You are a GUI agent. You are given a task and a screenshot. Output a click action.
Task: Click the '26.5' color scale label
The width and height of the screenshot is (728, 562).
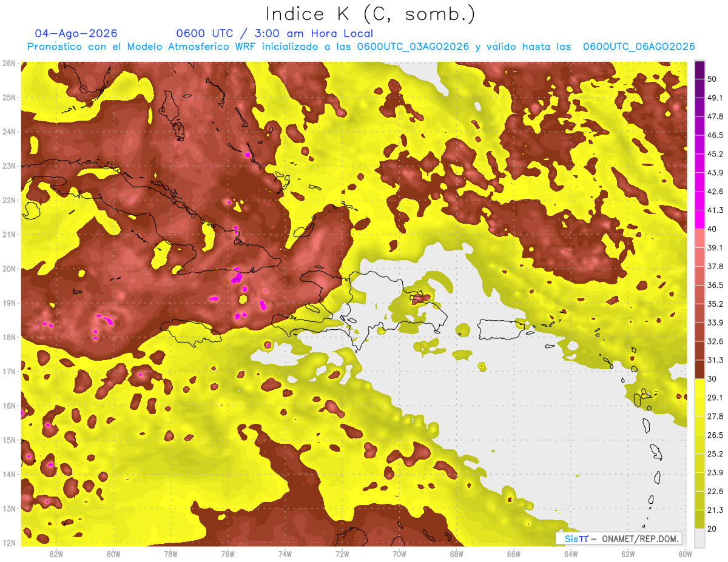[715, 435]
